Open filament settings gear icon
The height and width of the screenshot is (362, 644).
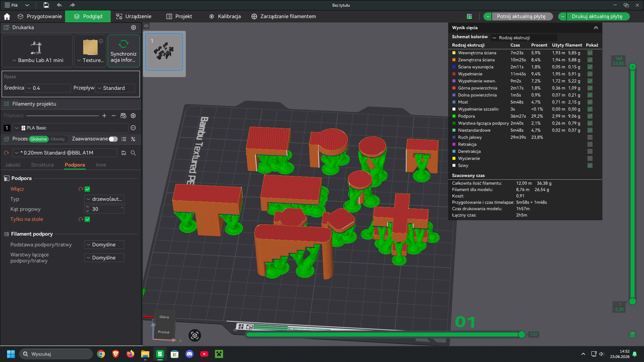coord(133,116)
